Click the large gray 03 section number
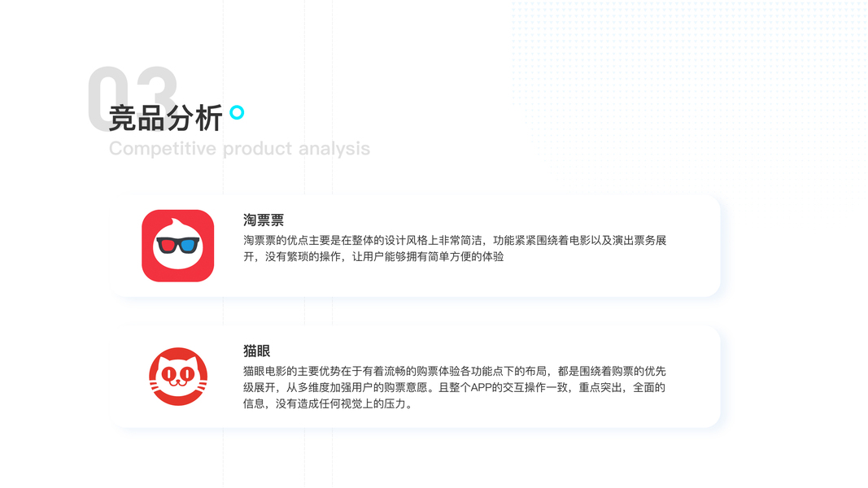This screenshot has width=868, height=488. [133, 98]
